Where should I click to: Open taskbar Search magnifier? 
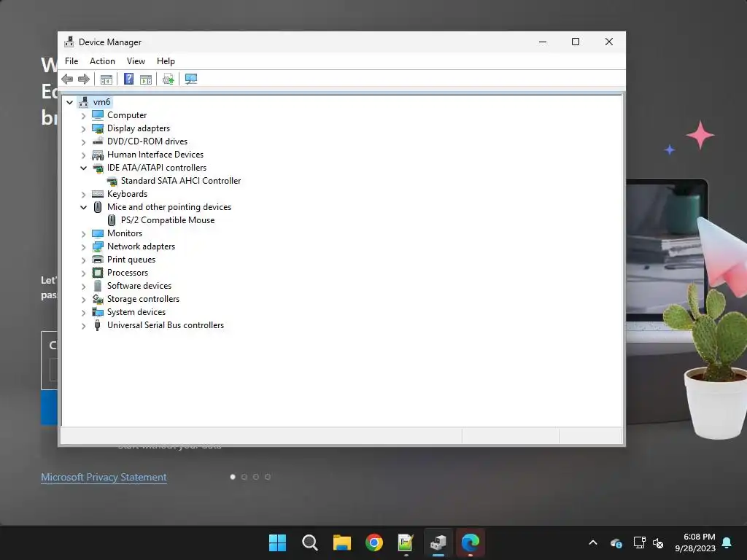(309, 542)
